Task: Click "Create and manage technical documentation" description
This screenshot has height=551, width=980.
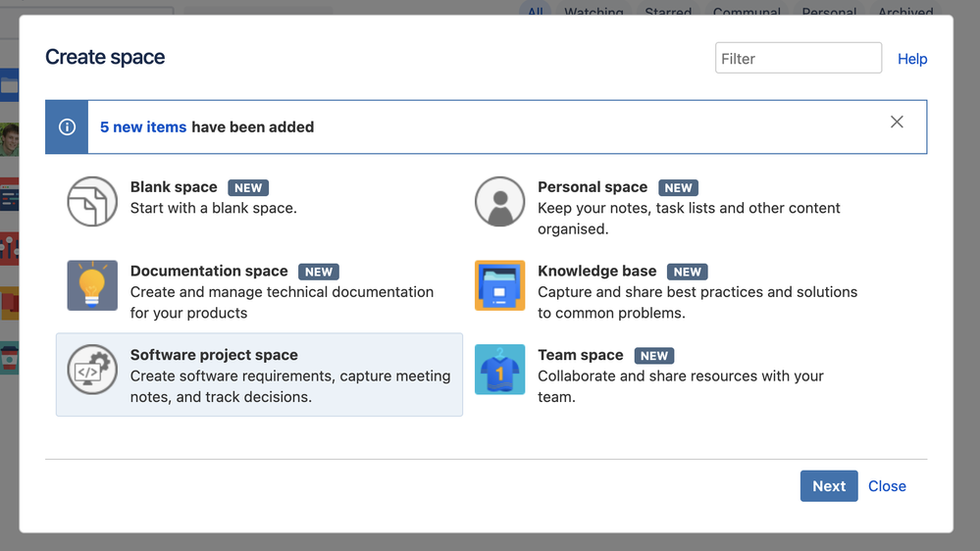Action: (282, 302)
